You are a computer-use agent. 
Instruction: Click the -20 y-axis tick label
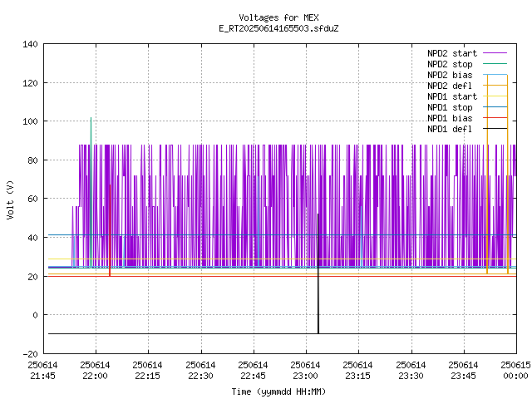[30, 354]
